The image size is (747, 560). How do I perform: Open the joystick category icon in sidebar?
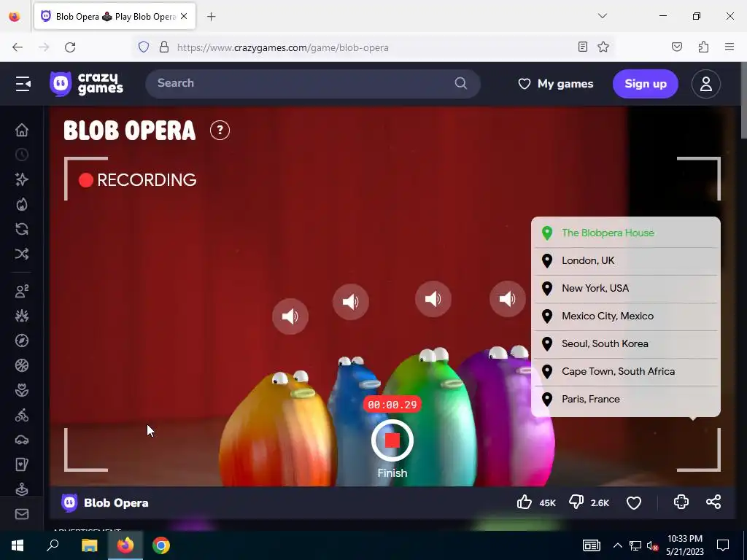coord(21,489)
